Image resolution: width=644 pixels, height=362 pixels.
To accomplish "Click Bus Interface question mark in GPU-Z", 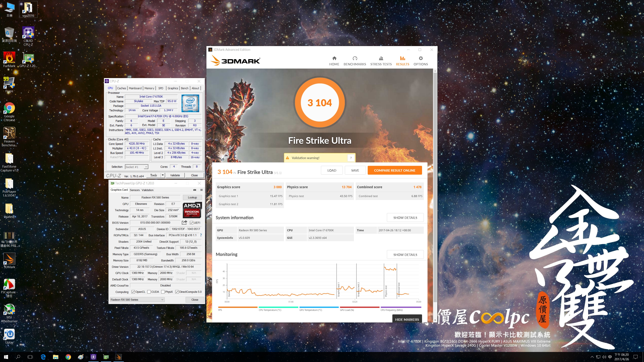I will pyautogui.click(x=201, y=235).
